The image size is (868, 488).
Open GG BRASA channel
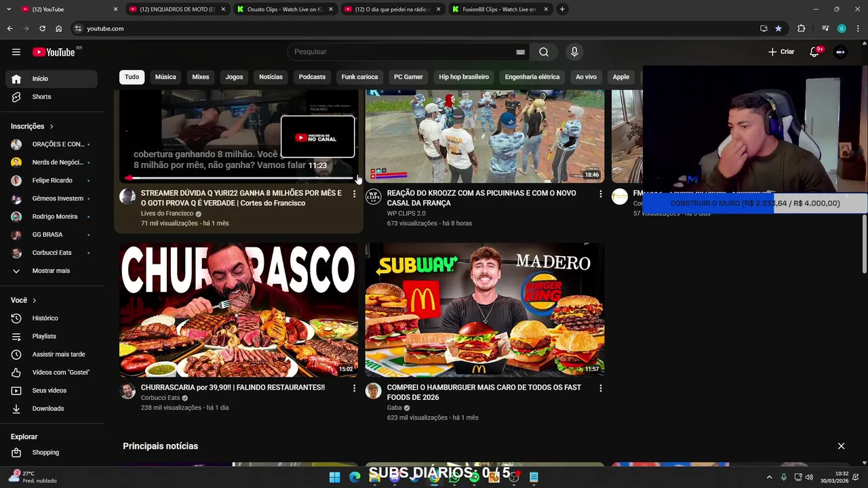pos(52,235)
